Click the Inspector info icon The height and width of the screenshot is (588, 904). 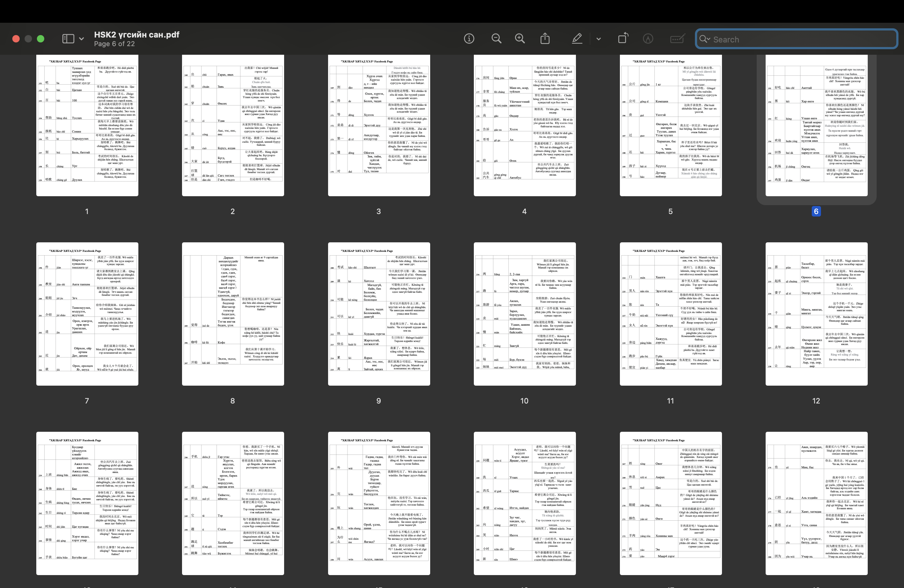469,39
